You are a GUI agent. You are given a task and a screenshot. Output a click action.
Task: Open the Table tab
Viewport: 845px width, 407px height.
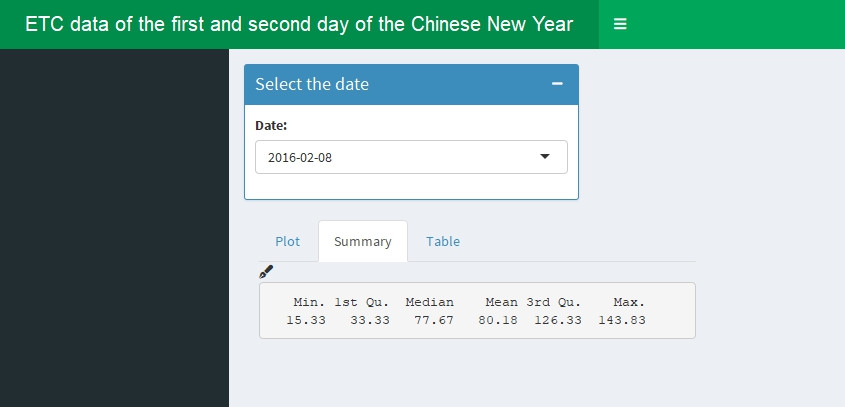(443, 242)
